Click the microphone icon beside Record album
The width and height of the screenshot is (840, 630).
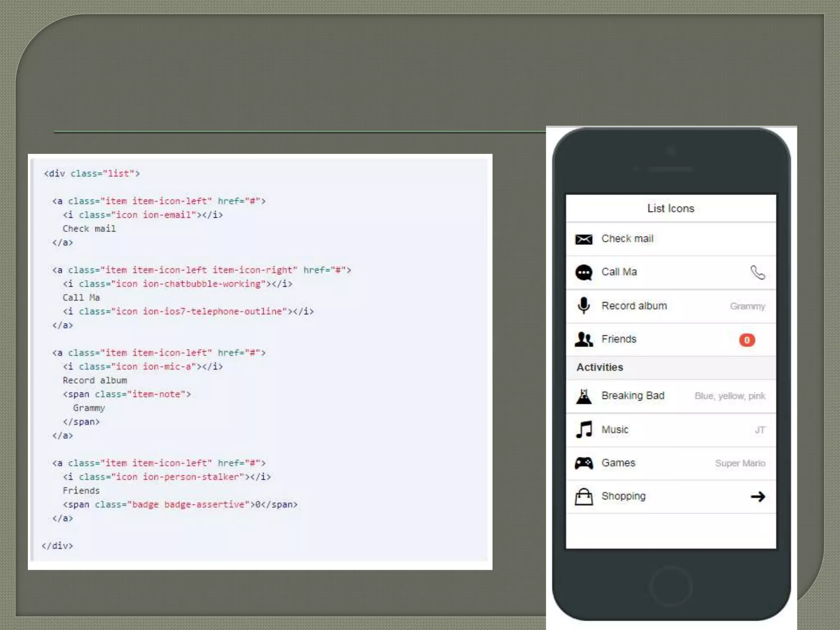[x=583, y=306]
